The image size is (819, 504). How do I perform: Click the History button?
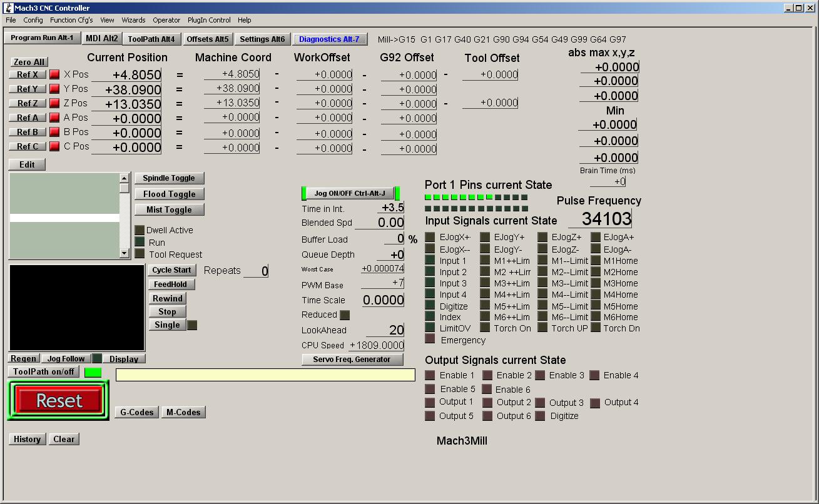27,440
